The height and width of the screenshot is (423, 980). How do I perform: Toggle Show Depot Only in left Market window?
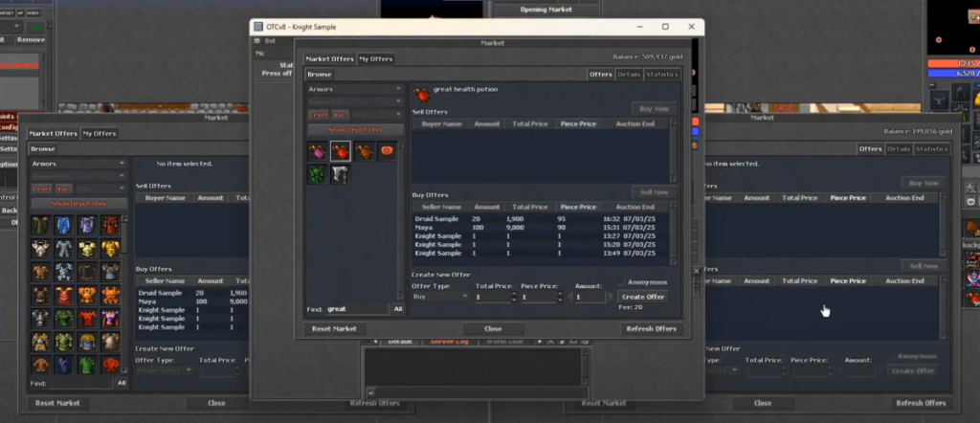pyautogui.click(x=79, y=204)
